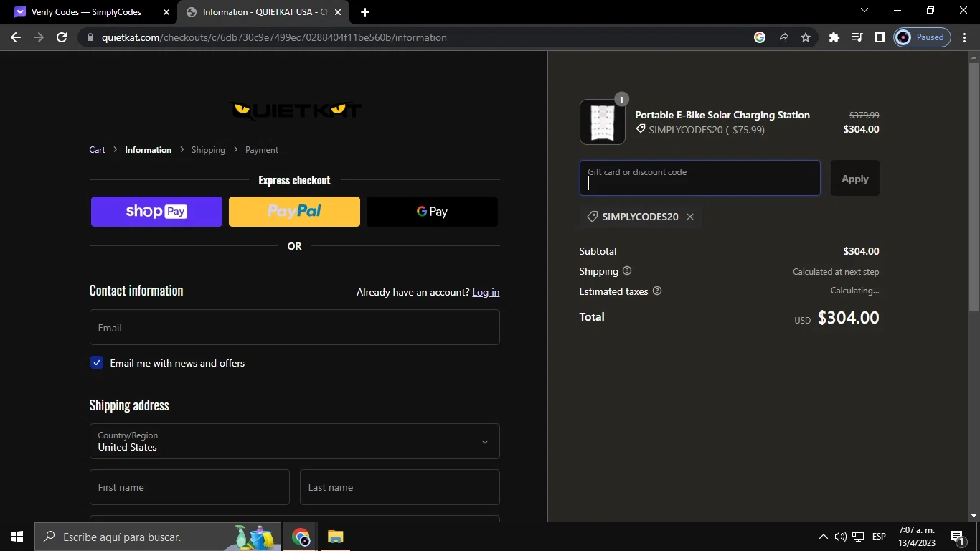Open File Explorer from the taskbar
Image resolution: width=980 pixels, height=551 pixels.
pyautogui.click(x=336, y=537)
